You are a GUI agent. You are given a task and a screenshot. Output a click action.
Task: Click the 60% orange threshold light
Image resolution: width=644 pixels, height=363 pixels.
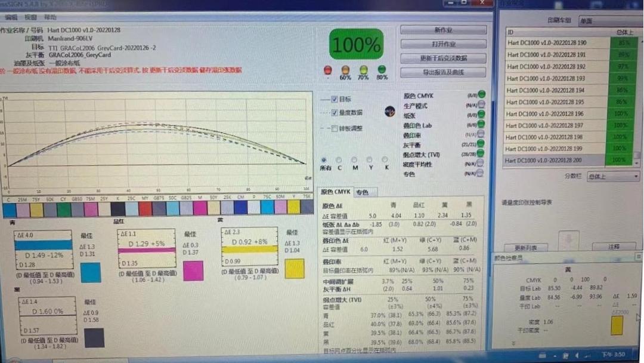pyautogui.click(x=345, y=70)
